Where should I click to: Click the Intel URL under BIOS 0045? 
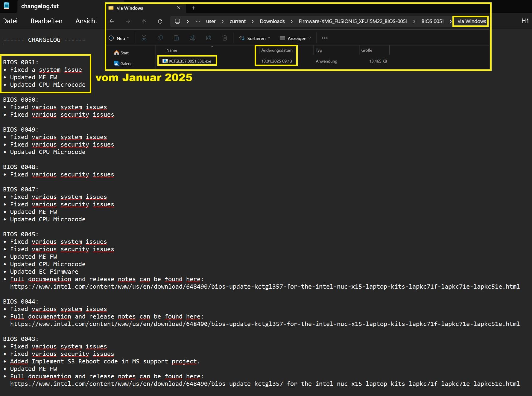(x=265, y=287)
